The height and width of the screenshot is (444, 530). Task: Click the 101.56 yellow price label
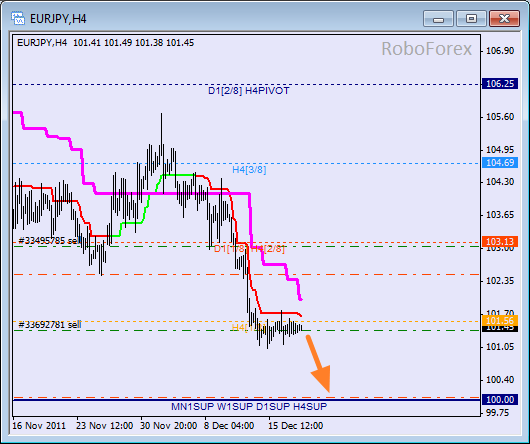(500, 321)
